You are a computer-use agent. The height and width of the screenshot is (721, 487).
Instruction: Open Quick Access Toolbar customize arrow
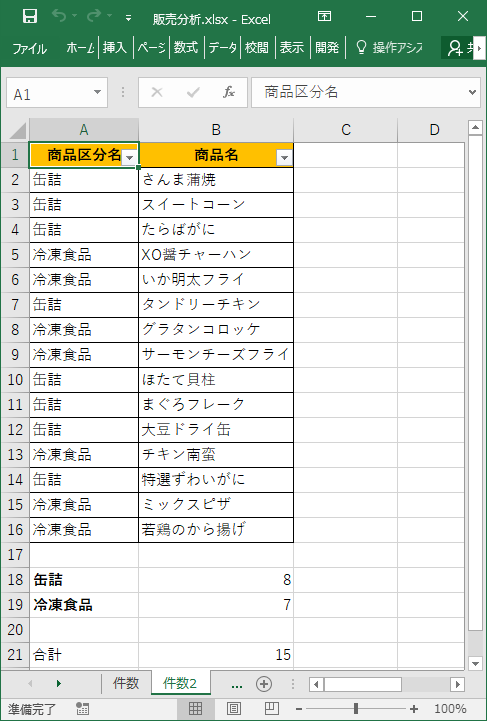(x=128, y=18)
